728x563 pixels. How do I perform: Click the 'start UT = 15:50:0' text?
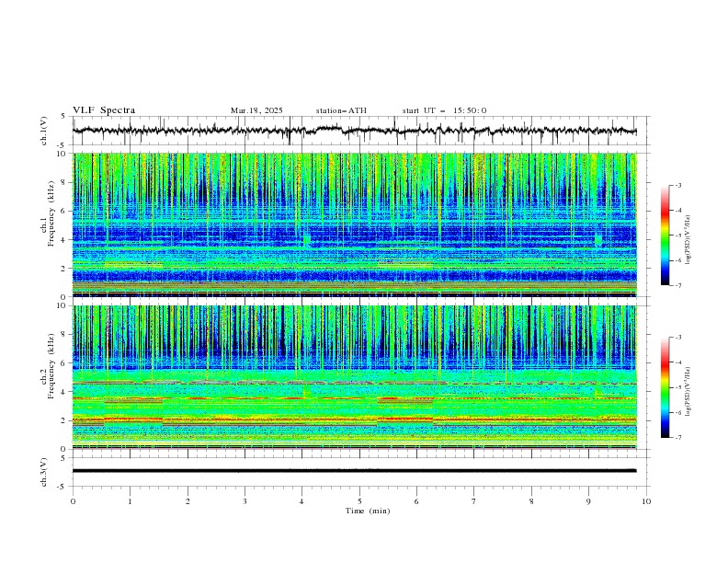(444, 110)
